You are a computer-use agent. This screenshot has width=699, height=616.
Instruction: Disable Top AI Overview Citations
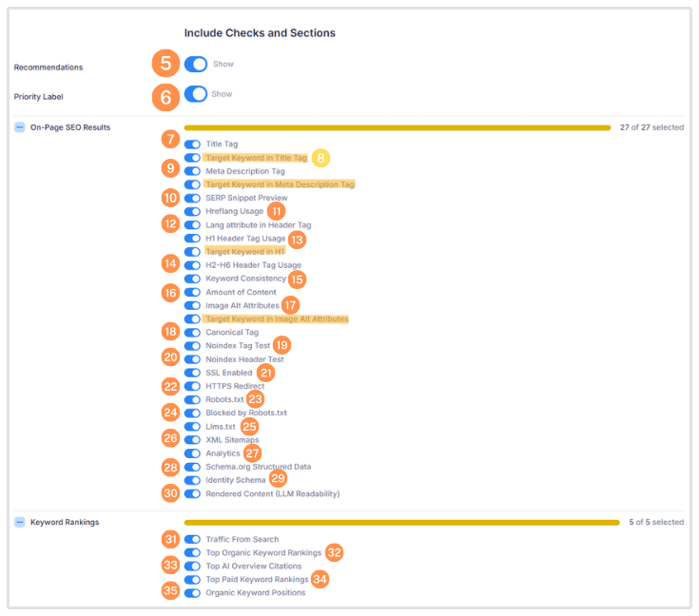click(x=192, y=566)
